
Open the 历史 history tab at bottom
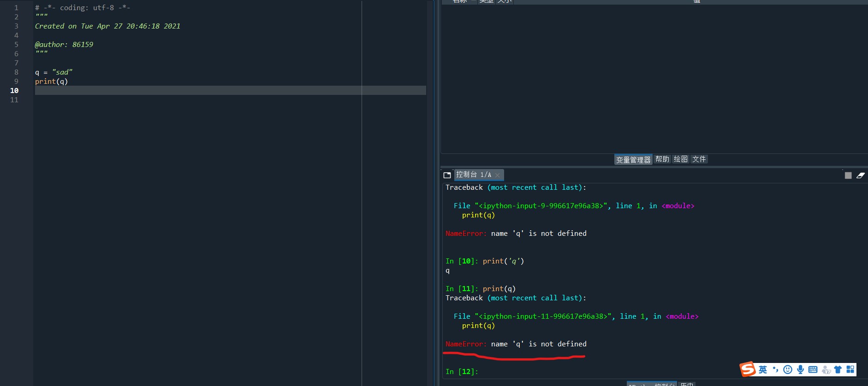687,384
